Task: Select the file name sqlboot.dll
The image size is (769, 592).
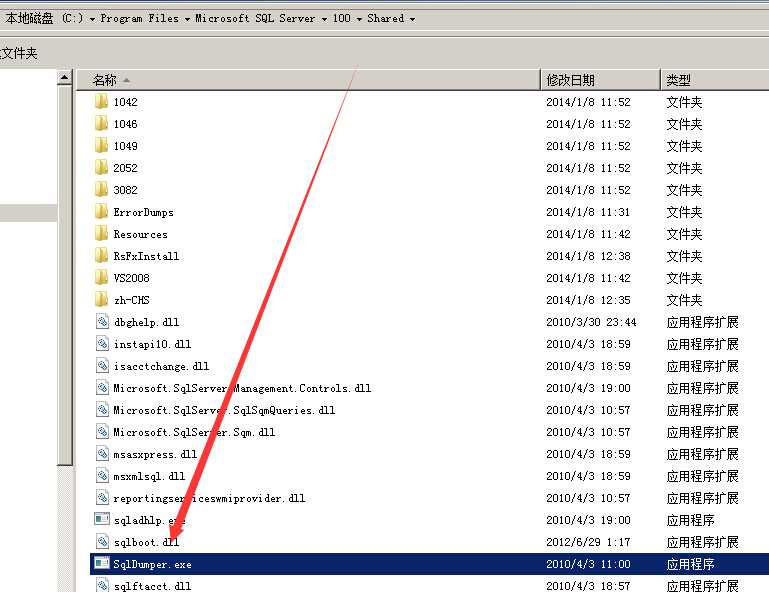Action: click(x=146, y=542)
